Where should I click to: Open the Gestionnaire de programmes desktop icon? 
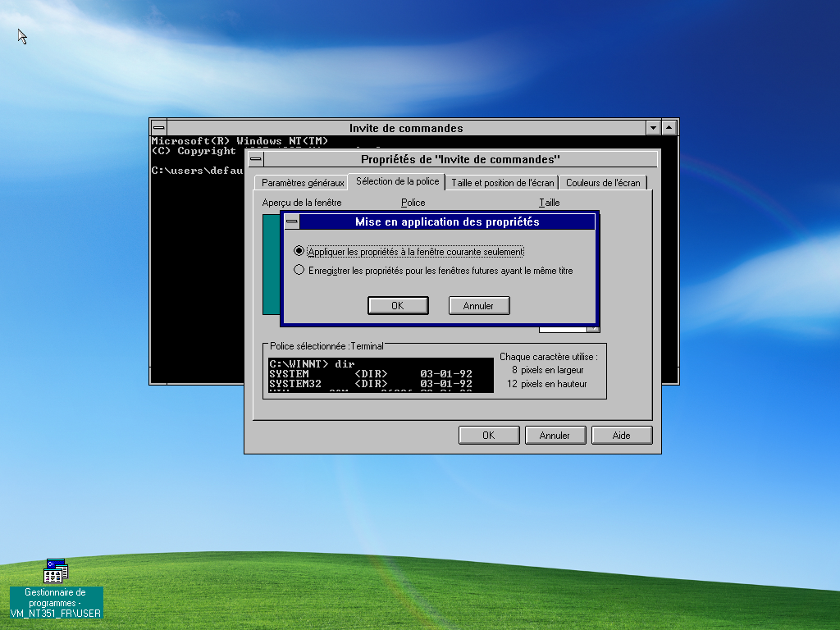[x=56, y=571]
